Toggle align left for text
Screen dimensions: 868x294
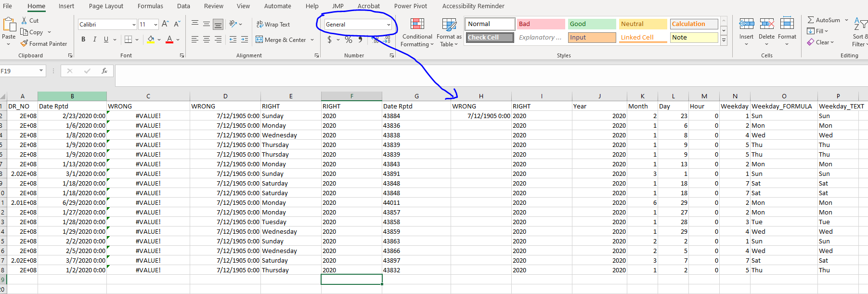click(195, 40)
